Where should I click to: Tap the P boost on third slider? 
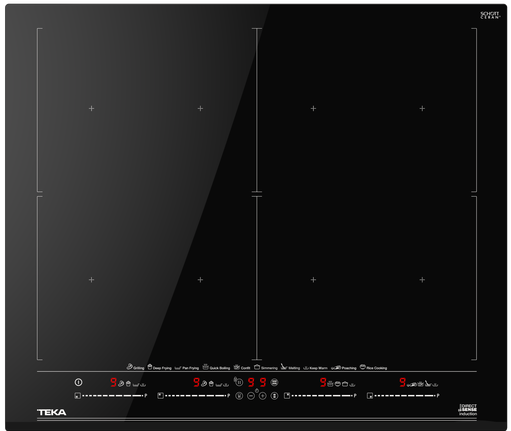click(355, 396)
